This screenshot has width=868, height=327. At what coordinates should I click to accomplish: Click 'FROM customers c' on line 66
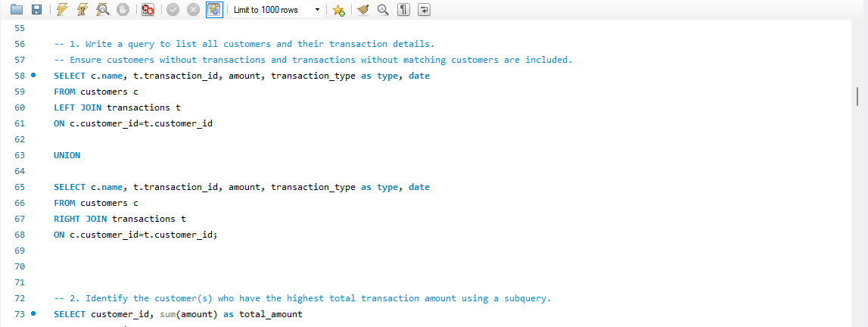(x=96, y=203)
